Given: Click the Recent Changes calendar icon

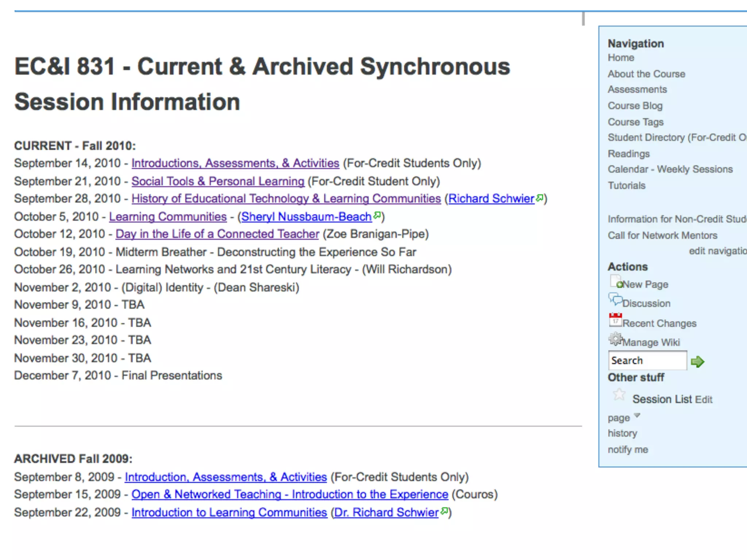Looking at the screenshot, I should coord(615,320).
